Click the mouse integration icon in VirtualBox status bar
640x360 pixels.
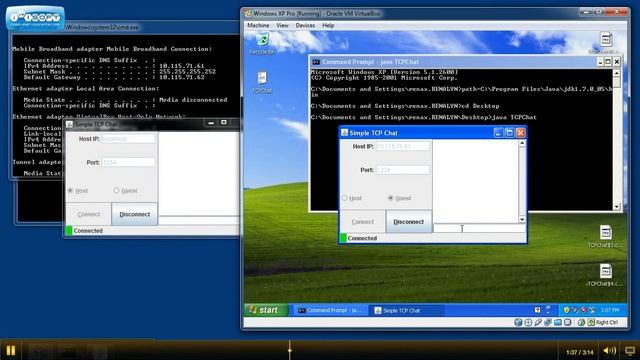[582, 322]
